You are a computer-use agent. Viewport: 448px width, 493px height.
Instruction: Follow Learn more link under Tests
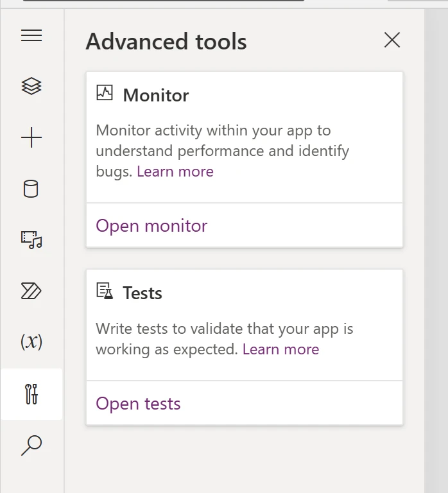coord(280,349)
